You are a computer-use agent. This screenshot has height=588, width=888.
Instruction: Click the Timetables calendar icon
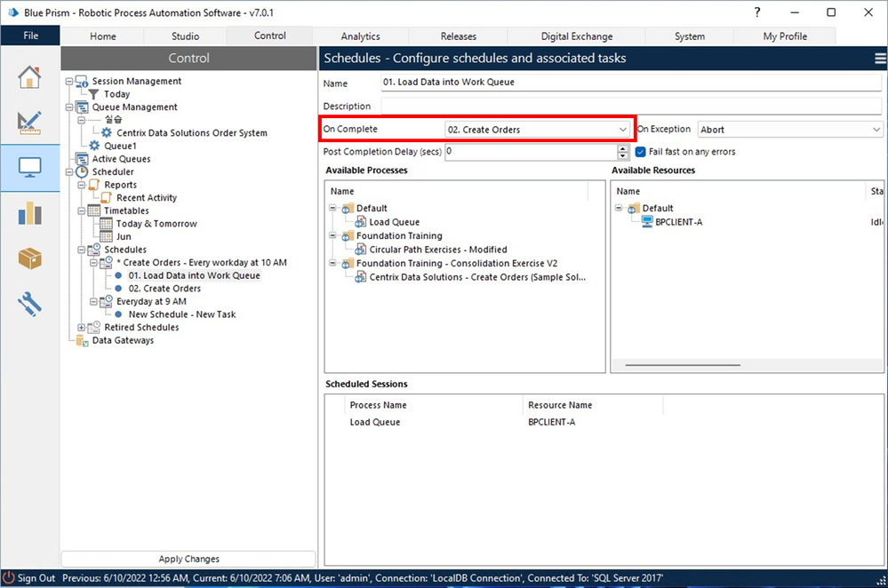click(94, 211)
